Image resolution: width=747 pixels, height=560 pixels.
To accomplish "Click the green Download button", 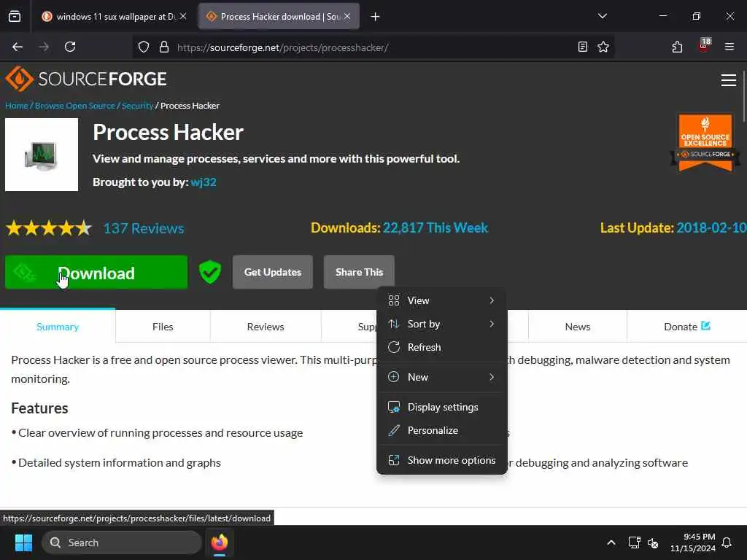I will [96, 273].
